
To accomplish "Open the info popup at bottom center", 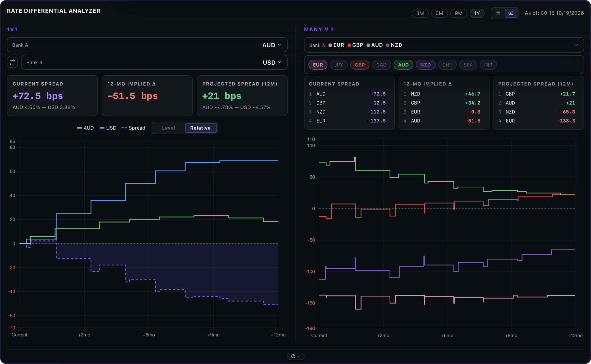I will [295, 356].
